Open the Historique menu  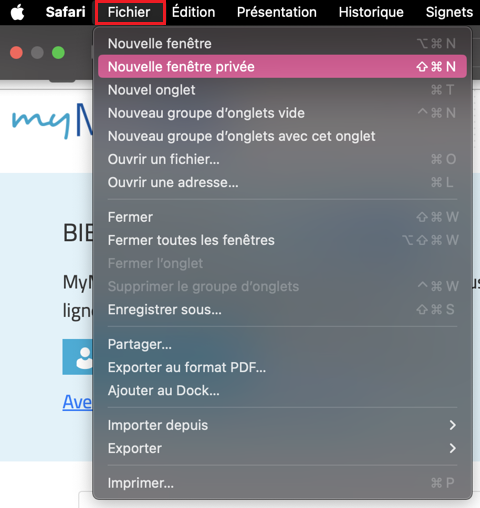point(371,12)
